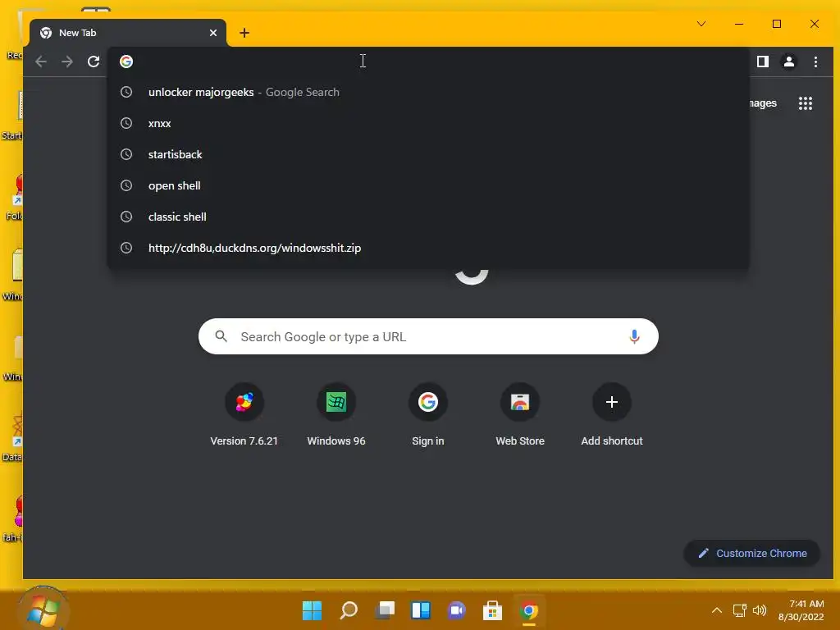Click the magnifier in search box

pos(221,336)
